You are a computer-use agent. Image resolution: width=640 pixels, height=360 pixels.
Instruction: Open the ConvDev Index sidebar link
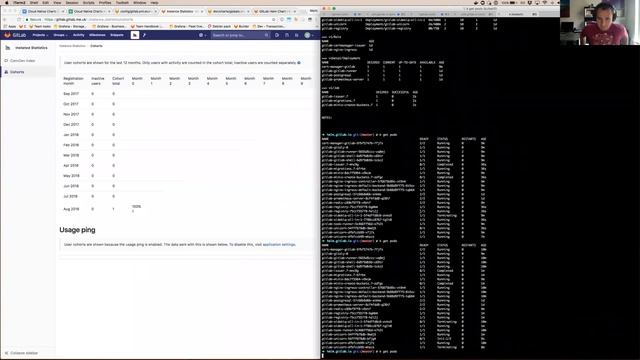22,60
